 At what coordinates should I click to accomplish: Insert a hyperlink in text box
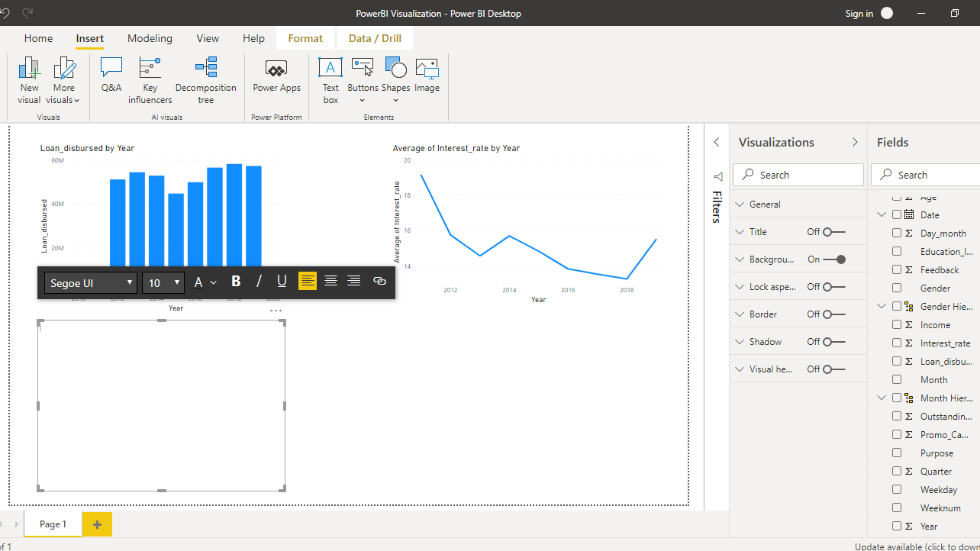[x=379, y=282]
